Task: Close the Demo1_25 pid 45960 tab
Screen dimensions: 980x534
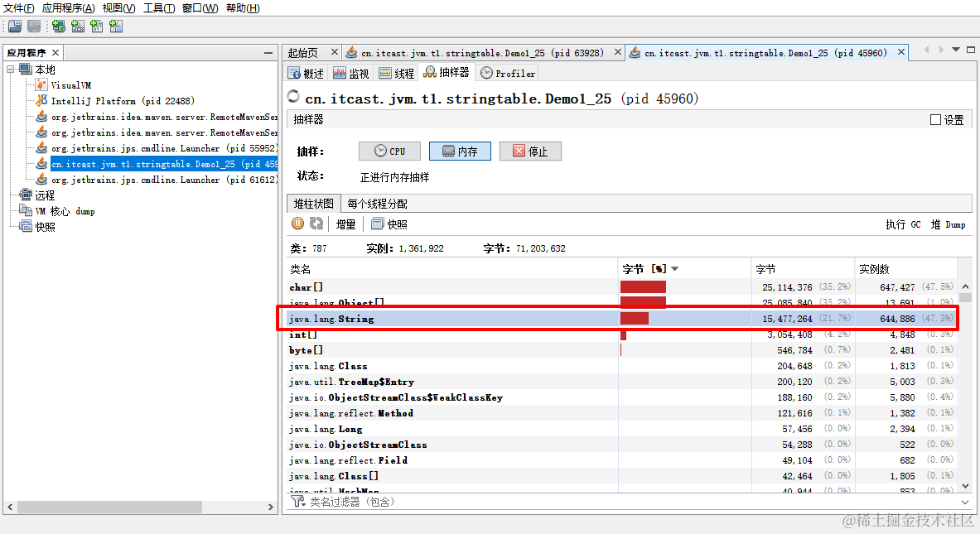Action: tap(901, 52)
